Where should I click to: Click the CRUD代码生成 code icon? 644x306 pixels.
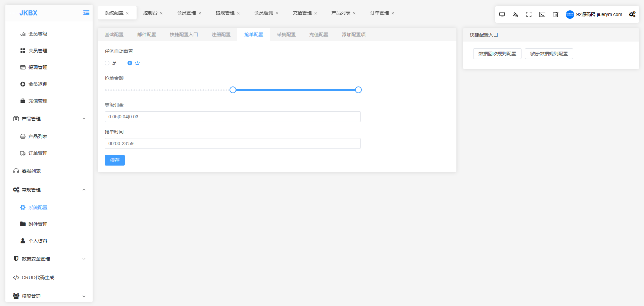[16, 278]
